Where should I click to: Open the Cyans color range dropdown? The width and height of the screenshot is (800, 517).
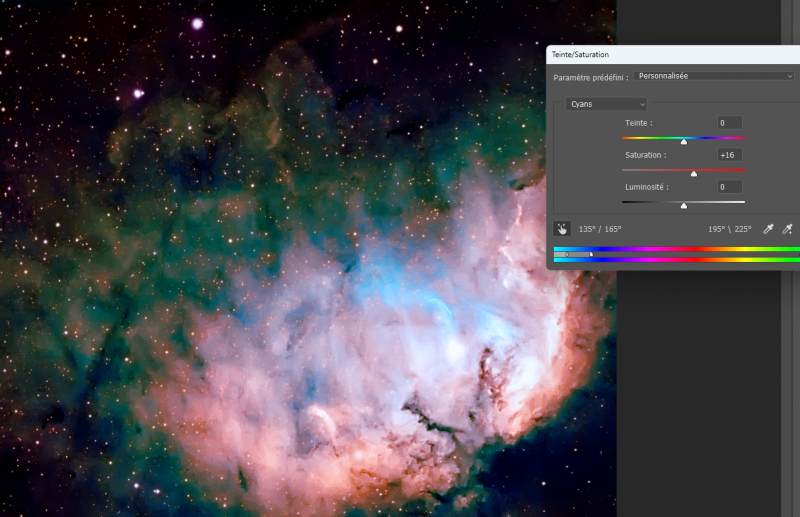tap(606, 104)
